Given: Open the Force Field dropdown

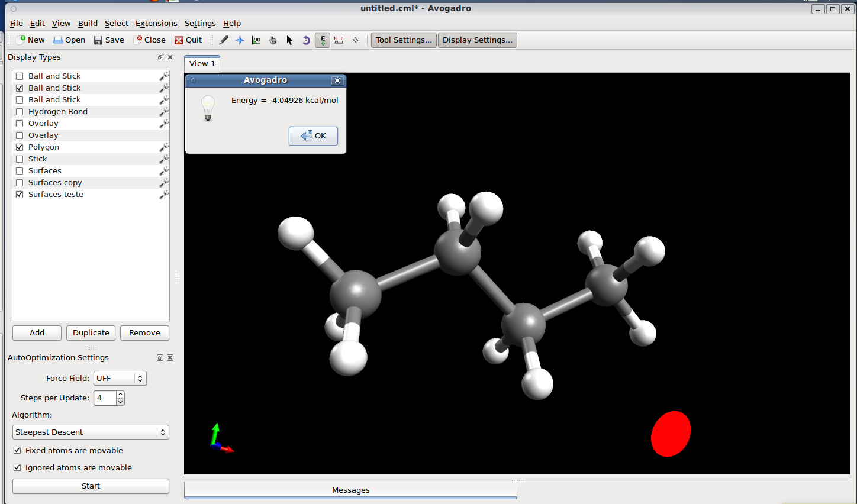Looking at the screenshot, I should pos(120,379).
